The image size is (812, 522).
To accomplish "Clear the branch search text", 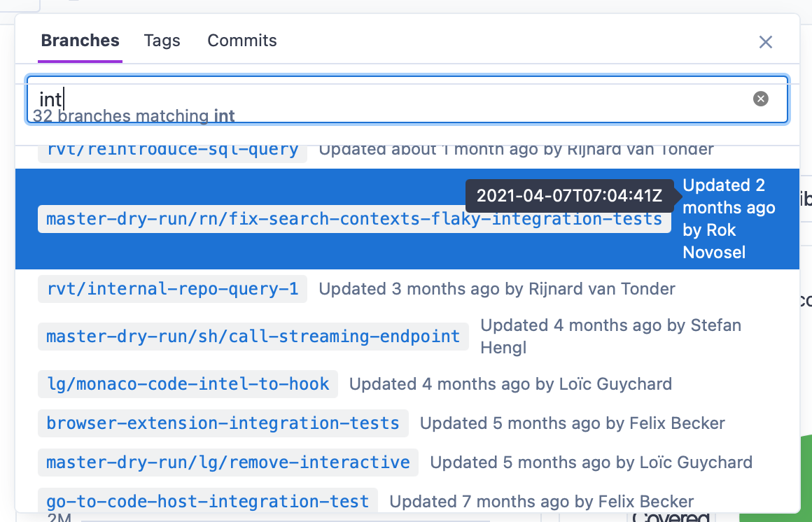I will [x=760, y=99].
